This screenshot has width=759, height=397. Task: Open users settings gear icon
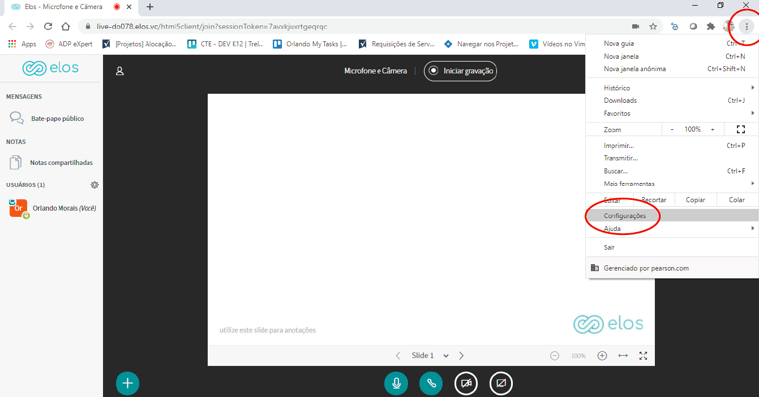point(94,185)
